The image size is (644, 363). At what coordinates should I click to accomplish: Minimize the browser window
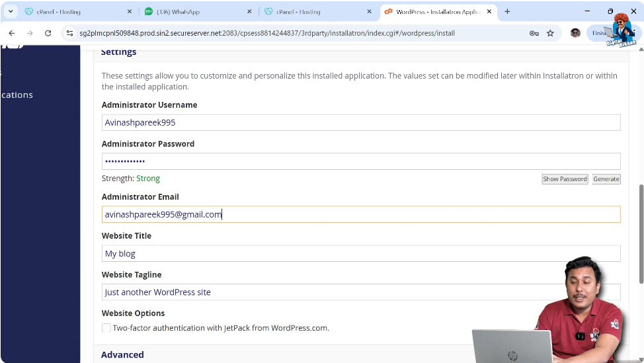click(x=587, y=11)
